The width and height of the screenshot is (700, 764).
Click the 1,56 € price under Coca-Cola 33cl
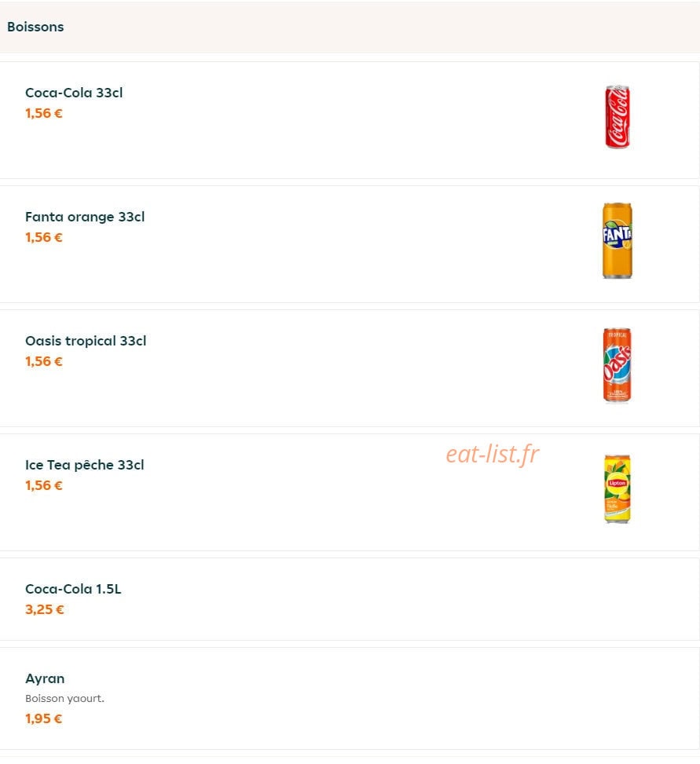44,113
